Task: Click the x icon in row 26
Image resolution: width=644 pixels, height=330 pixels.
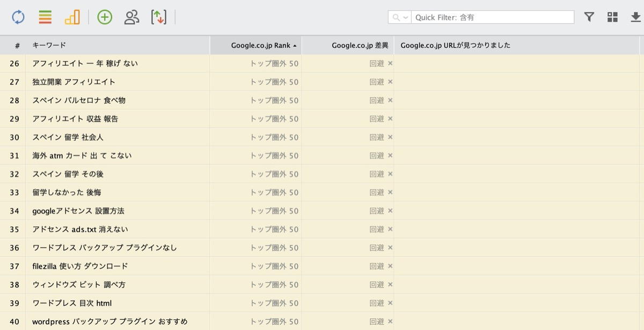Action: click(x=390, y=63)
